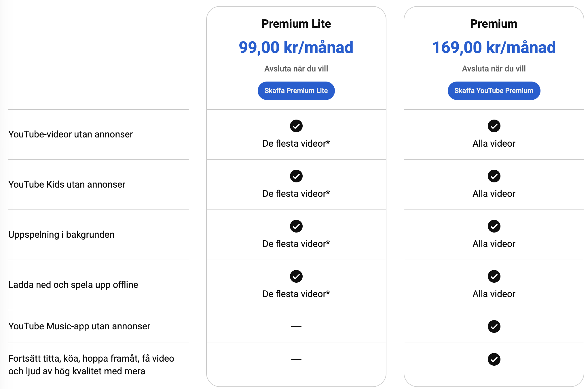Click Premium Lite checkmark for offline download row

[x=296, y=276]
